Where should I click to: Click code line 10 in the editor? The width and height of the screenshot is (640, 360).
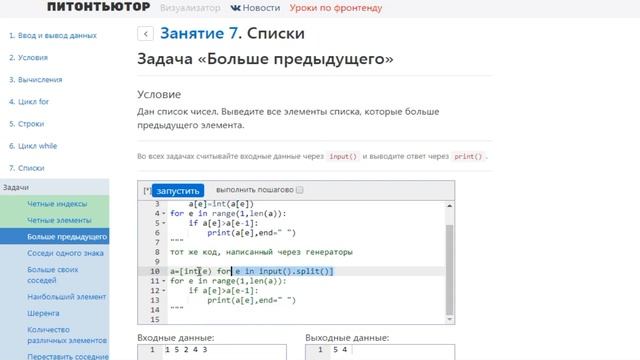pyautogui.click(x=251, y=271)
